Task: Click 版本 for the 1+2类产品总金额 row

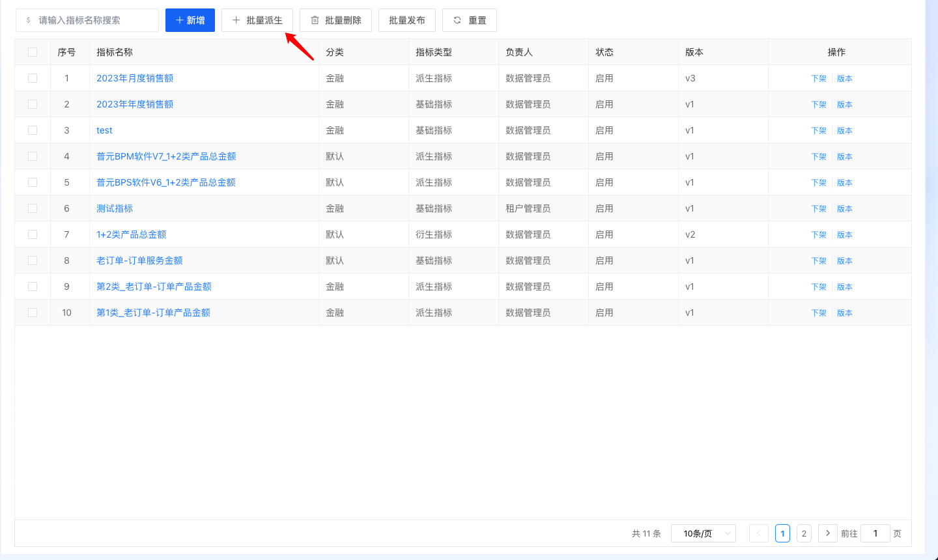Action: pyautogui.click(x=844, y=234)
